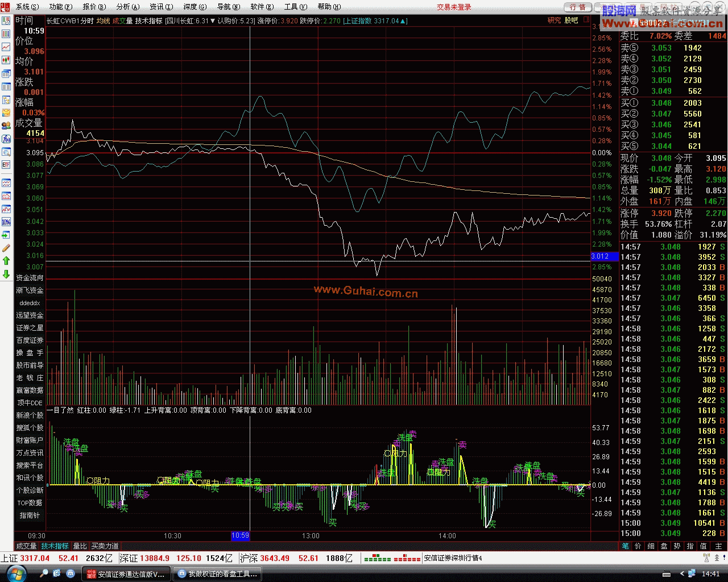This screenshot has width=728, height=582.
Task: Click the 行情 button at top right
Action: coord(578,7)
